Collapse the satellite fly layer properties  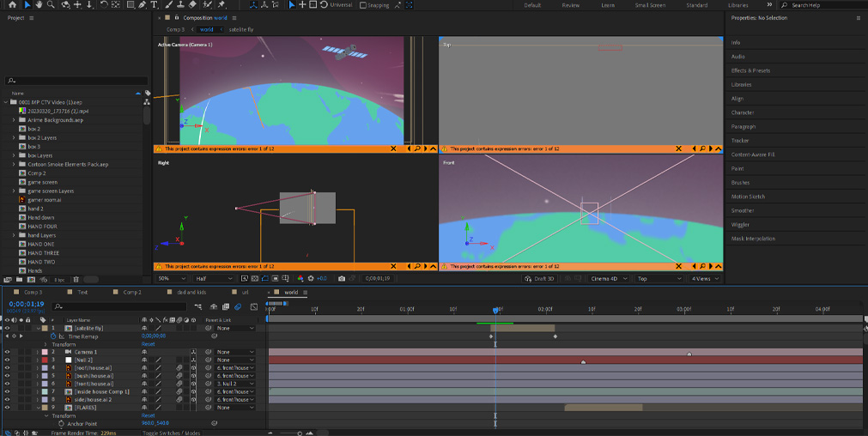pos(39,328)
